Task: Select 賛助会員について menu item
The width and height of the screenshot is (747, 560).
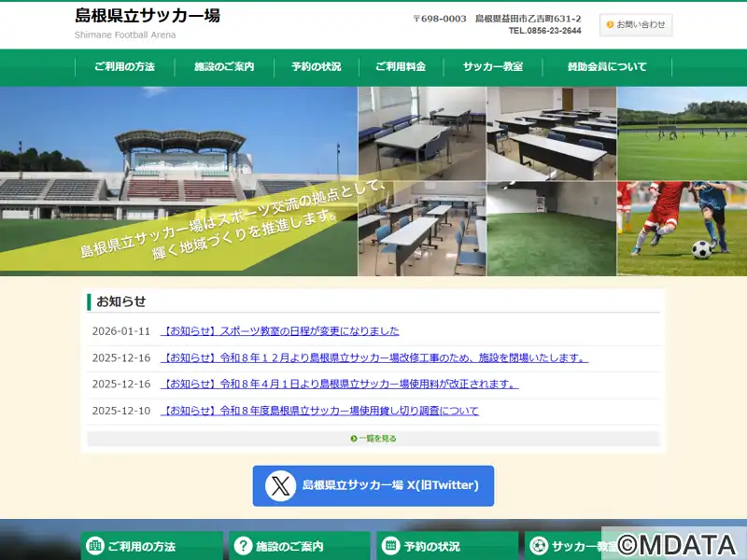Action: tap(607, 67)
